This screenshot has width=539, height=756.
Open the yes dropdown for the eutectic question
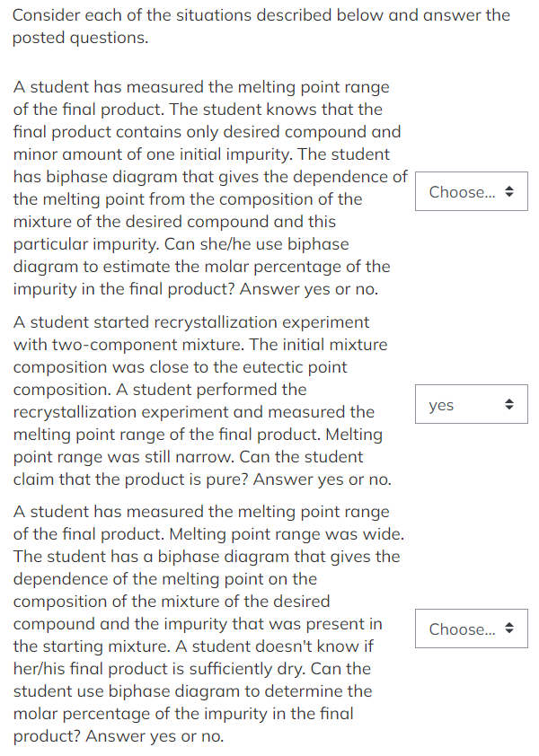[471, 404]
